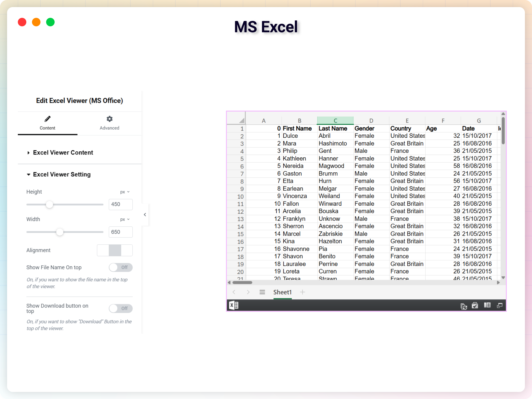The width and height of the screenshot is (532, 399).
Task: Select the cell containing "Lauralee"
Action: [299, 264]
